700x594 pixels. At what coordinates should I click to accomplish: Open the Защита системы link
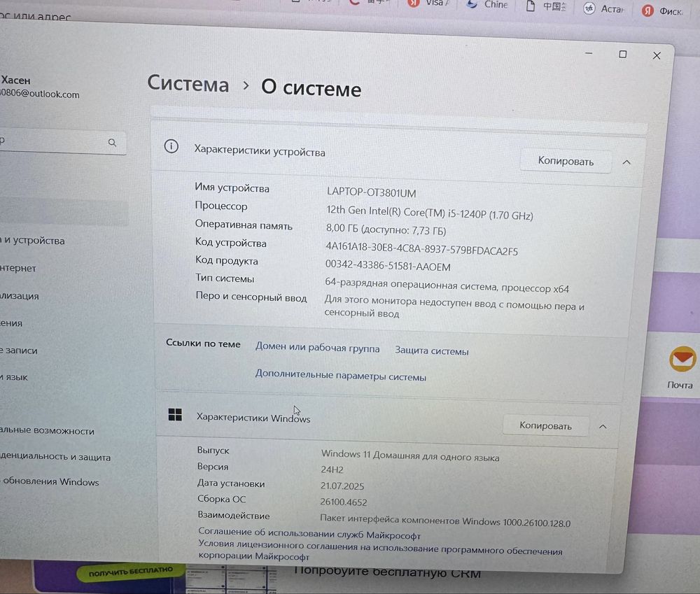point(432,351)
